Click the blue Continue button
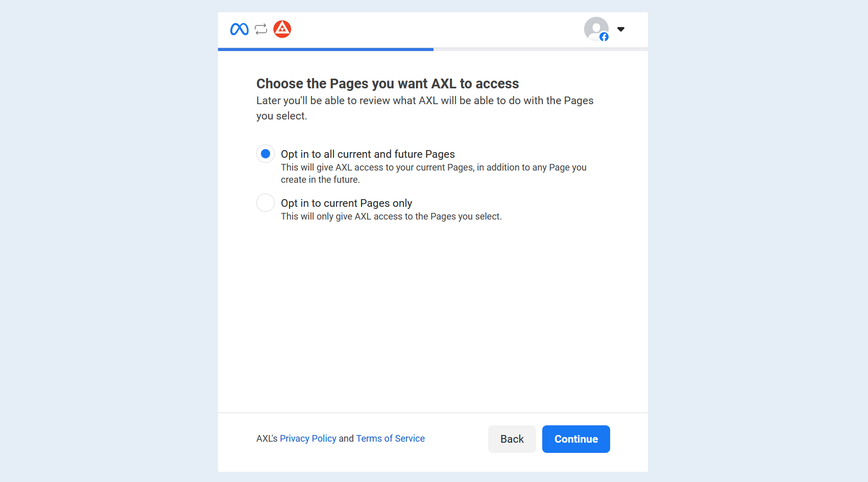Screen dimensions: 868x482 pos(576,439)
